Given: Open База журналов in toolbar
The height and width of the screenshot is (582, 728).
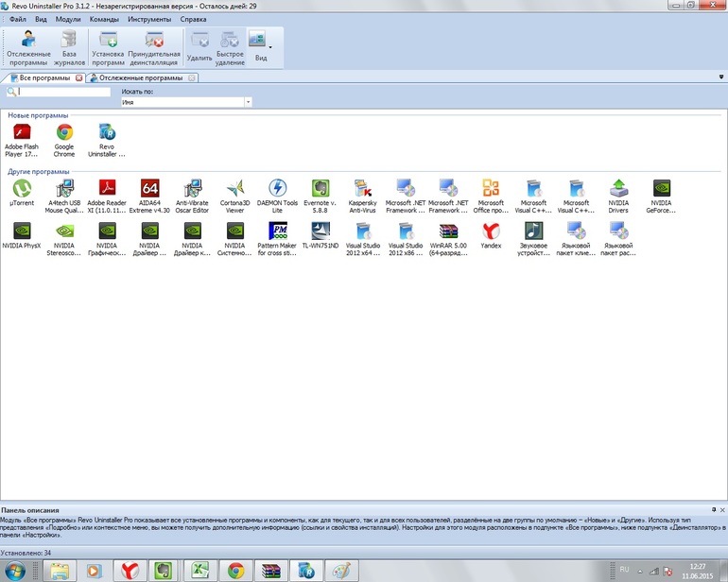Looking at the screenshot, I should point(69,48).
